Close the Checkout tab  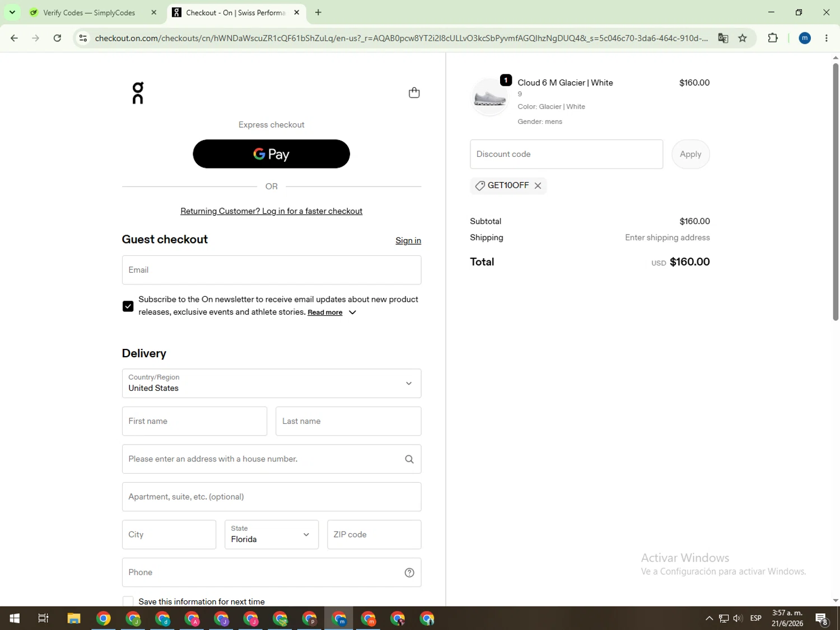[x=297, y=12]
